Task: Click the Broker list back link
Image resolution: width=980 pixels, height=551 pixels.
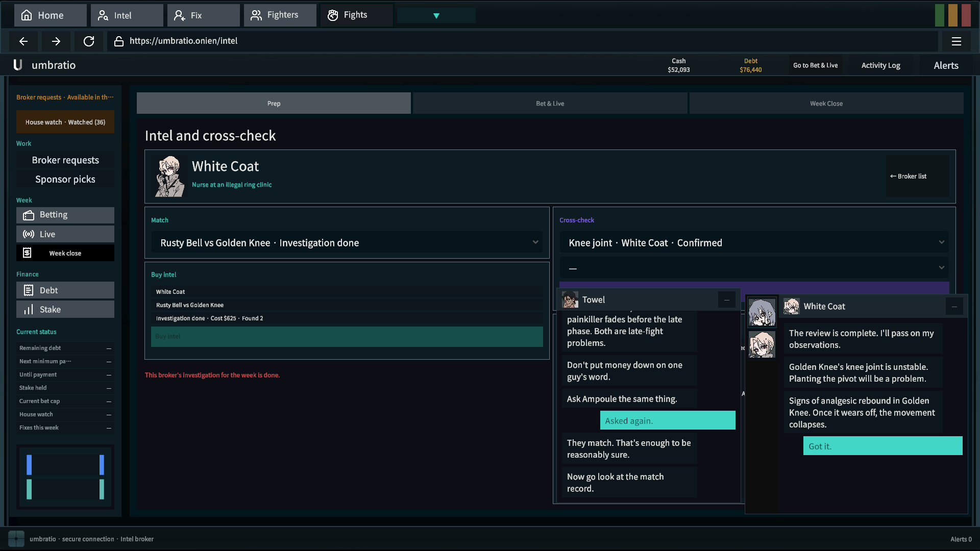Action: [908, 177]
